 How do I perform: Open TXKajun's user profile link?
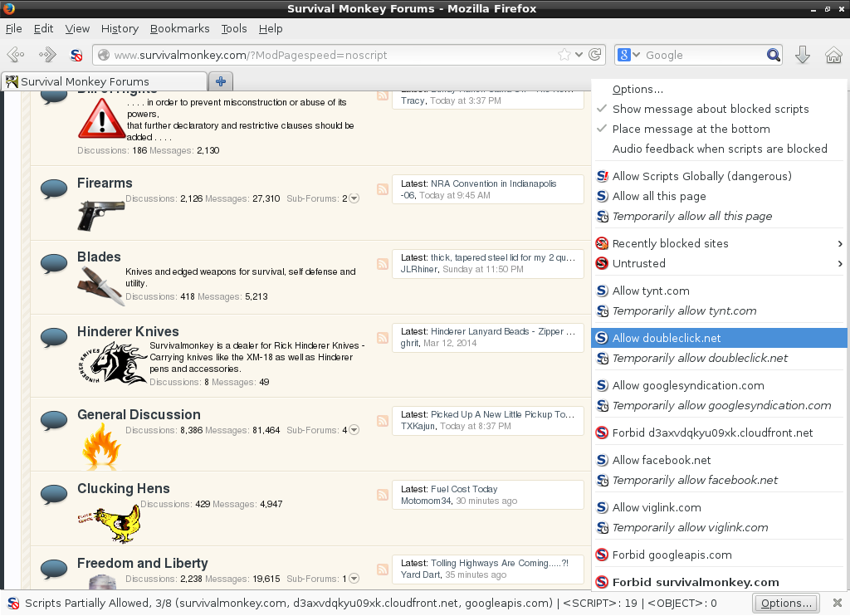pyautogui.click(x=418, y=426)
